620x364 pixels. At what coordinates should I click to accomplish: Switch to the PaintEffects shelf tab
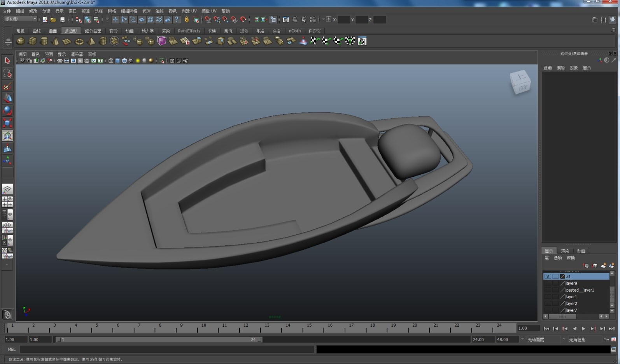pyautogui.click(x=189, y=31)
